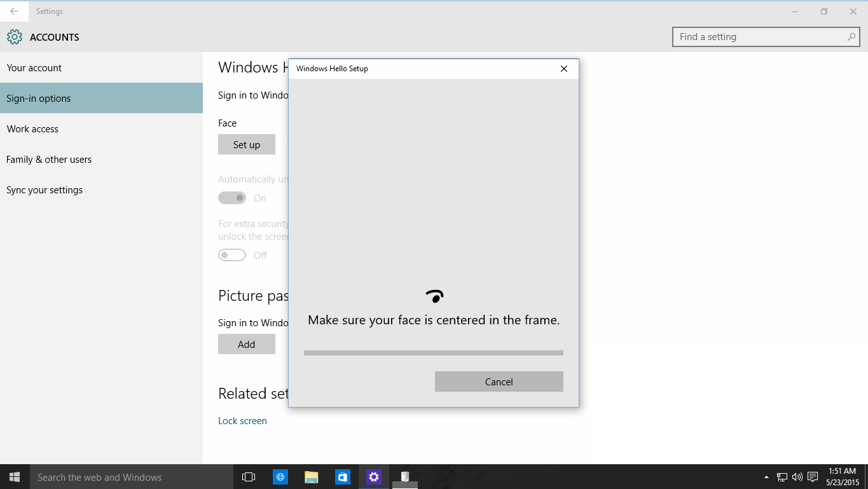Open Work access in the sidebar
868x489 pixels.
[x=101, y=128]
